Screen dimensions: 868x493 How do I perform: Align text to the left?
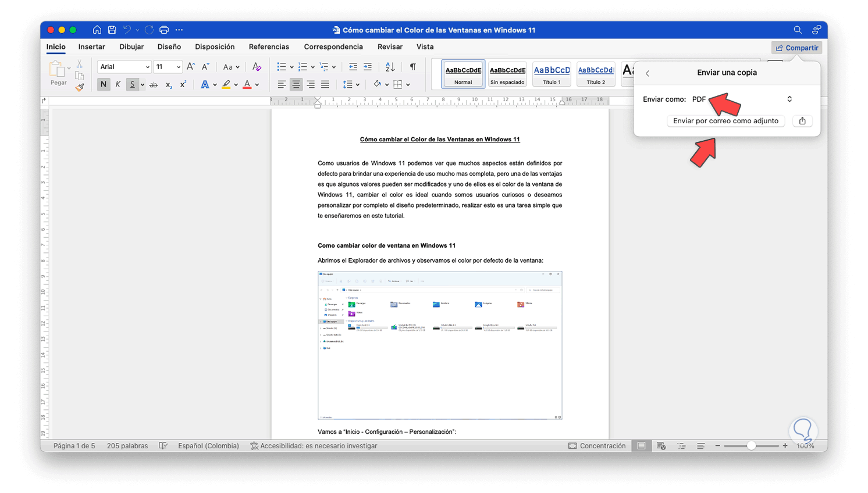(282, 85)
